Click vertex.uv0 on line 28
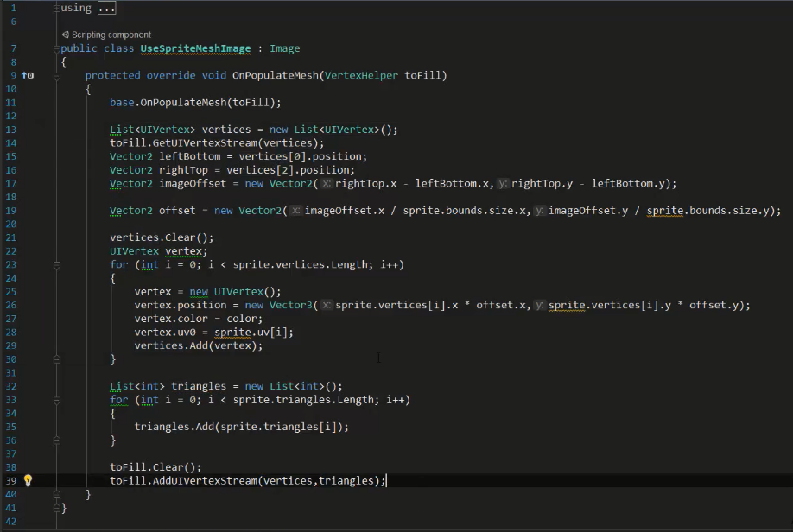 click(165, 332)
